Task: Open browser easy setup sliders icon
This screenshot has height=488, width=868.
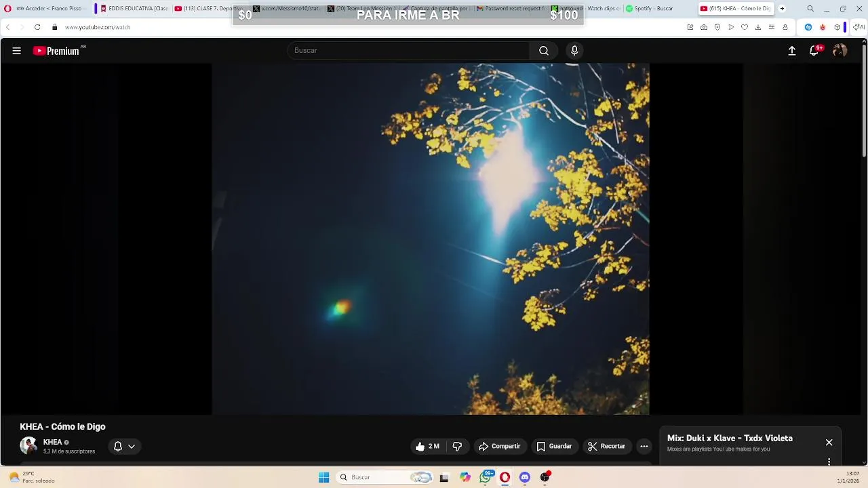Action: point(772,27)
